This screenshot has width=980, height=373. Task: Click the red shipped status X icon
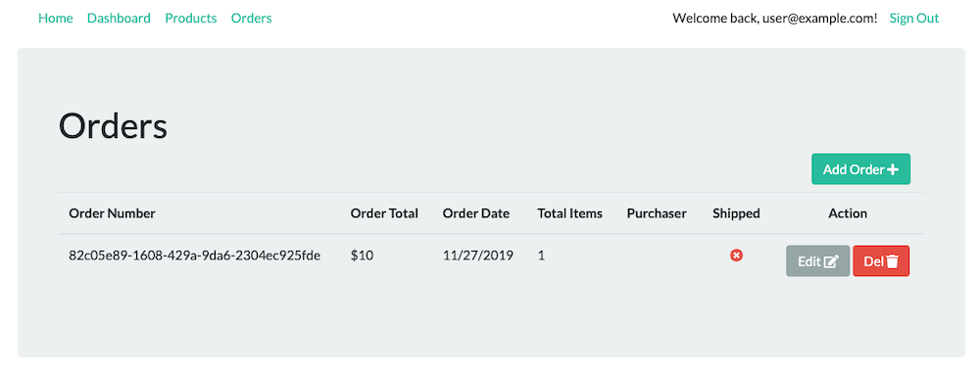point(736,255)
